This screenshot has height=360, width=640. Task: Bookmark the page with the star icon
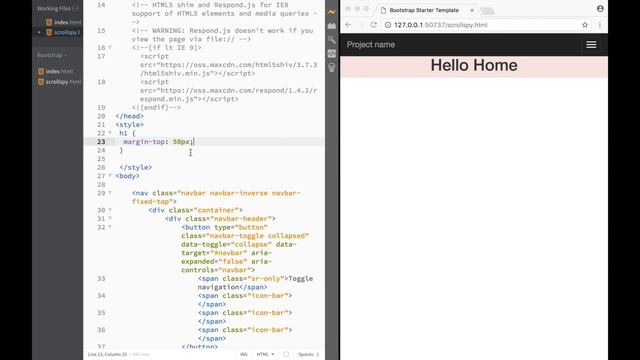tap(584, 25)
